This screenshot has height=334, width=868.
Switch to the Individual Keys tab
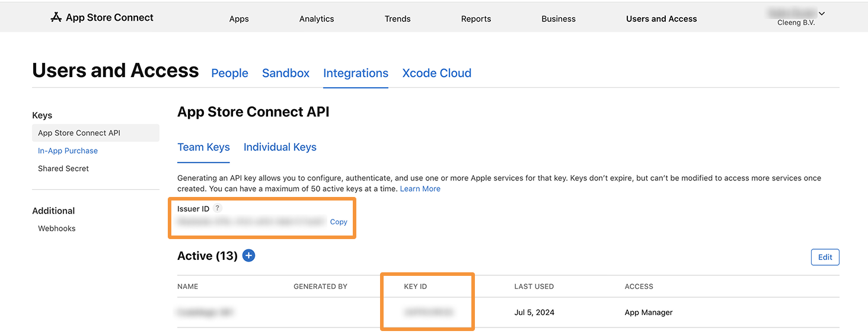click(x=280, y=147)
